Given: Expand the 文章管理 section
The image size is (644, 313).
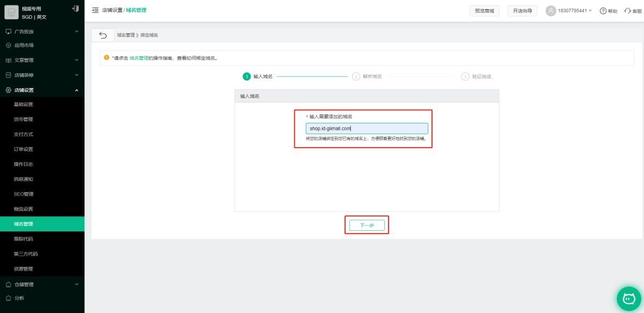Looking at the screenshot, I should (42, 60).
